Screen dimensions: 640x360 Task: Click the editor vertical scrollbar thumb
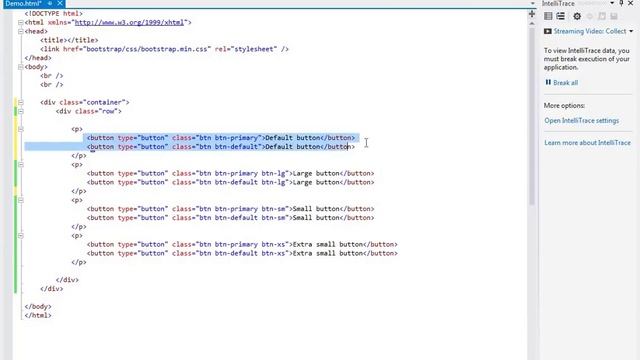531,116
